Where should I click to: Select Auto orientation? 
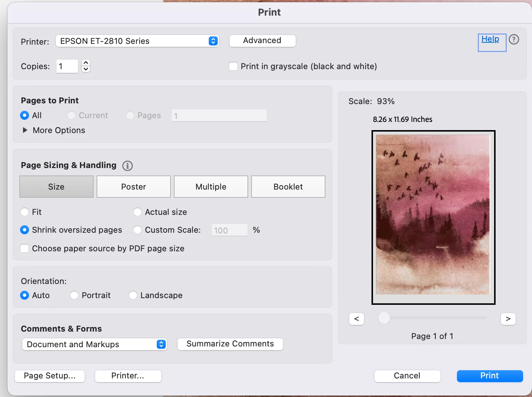(x=25, y=295)
